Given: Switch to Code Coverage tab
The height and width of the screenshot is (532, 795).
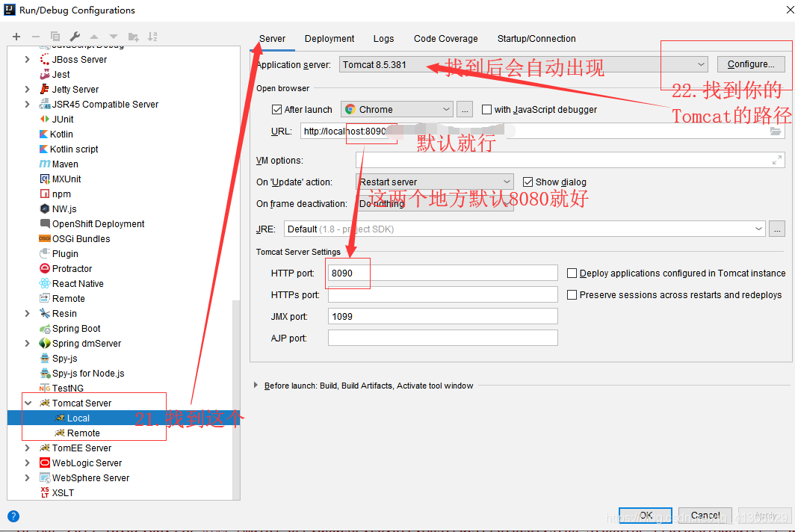Looking at the screenshot, I should (x=445, y=39).
